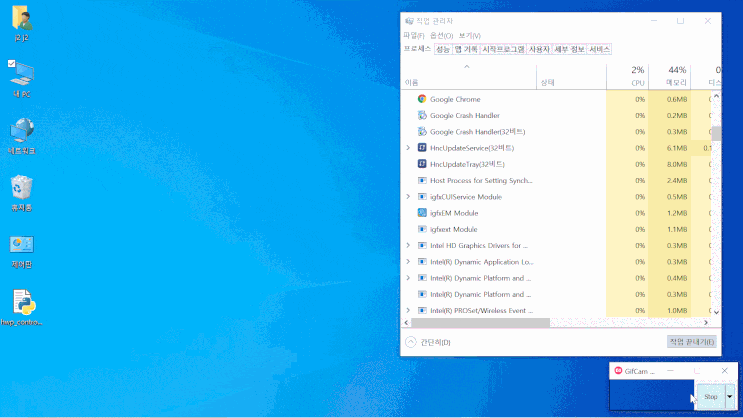Switch to the 사용자 tab
This screenshot has height=418, width=743.
click(x=539, y=49)
